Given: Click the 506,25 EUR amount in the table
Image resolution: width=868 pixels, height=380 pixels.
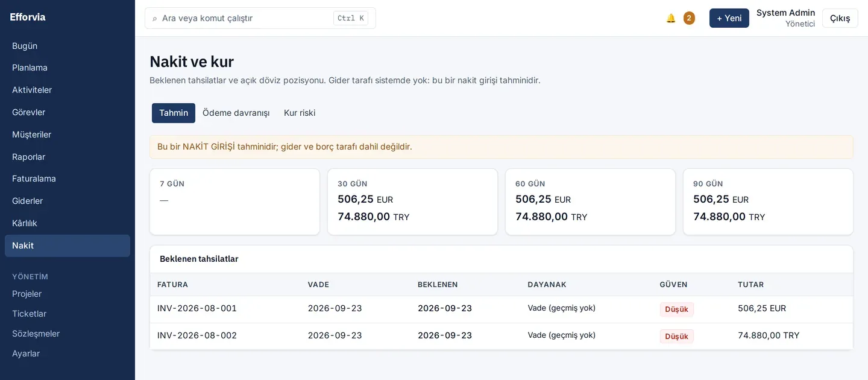Looking at the screenshot, I should [x=762, y=308].
